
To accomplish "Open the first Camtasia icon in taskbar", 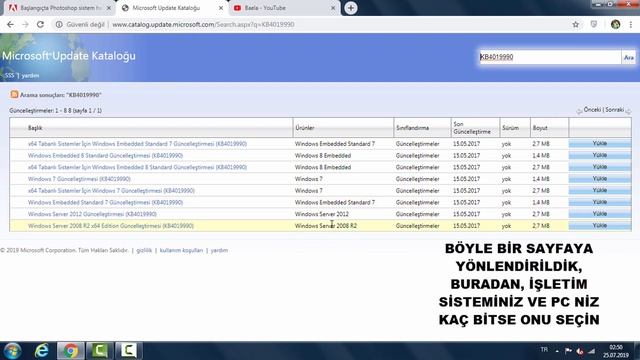I will click(100, 351).
